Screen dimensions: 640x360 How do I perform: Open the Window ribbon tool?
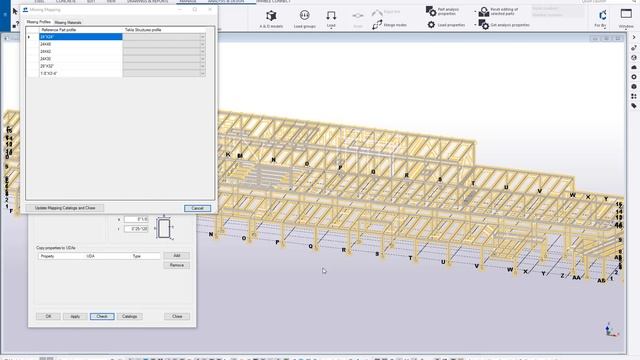[x=626, y=18]
